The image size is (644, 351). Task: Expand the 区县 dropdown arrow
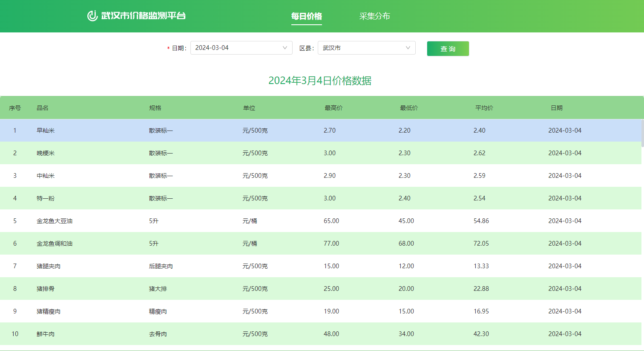point(408,48)
